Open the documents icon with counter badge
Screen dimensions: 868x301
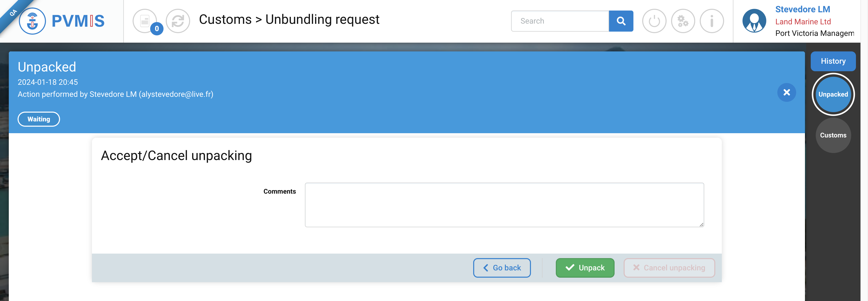pos(144,21)
